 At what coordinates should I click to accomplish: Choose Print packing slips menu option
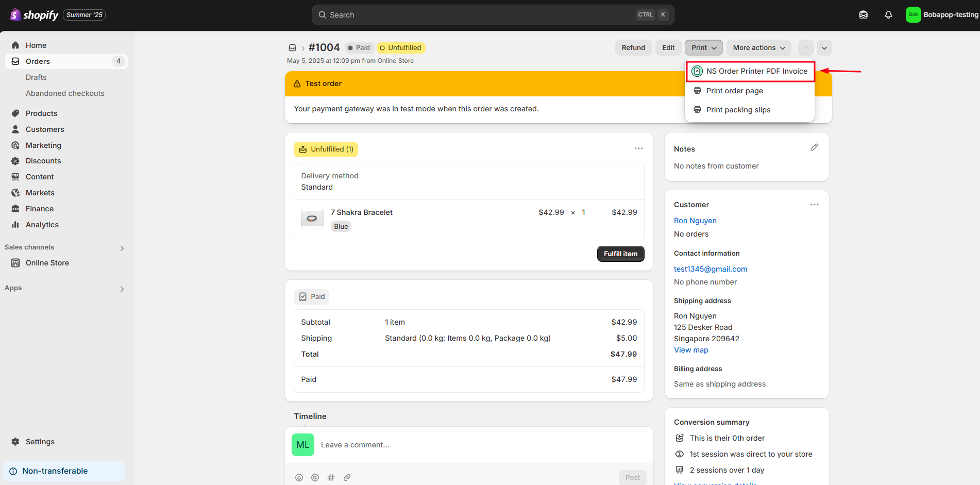pos(738,110)
